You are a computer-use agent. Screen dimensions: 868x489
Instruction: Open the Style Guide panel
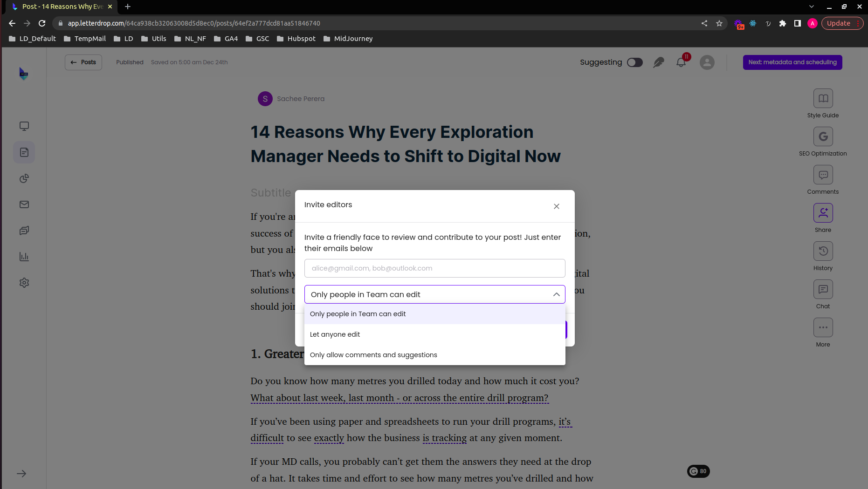tap(823, 98)
